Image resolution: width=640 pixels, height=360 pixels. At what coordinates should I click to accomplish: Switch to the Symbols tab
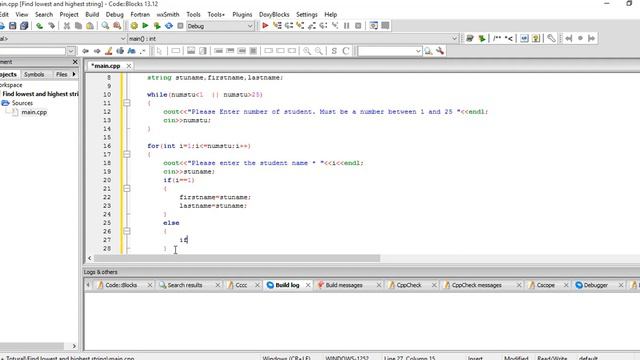[34, 74]
